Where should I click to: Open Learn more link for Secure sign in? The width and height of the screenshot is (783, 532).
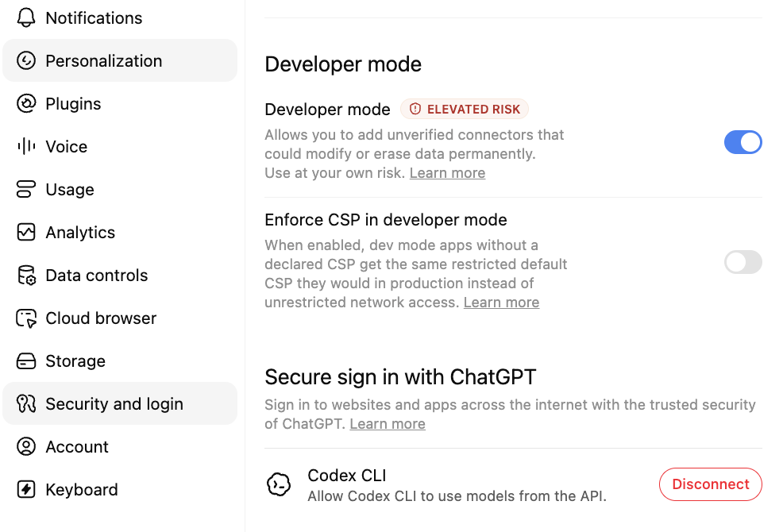[388, 423]
